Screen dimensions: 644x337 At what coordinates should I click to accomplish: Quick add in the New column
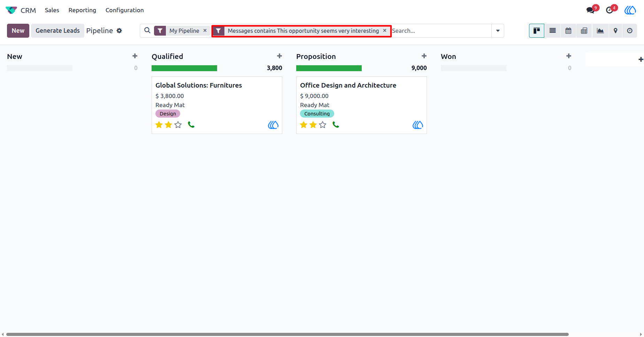click(x=135, y=56)
